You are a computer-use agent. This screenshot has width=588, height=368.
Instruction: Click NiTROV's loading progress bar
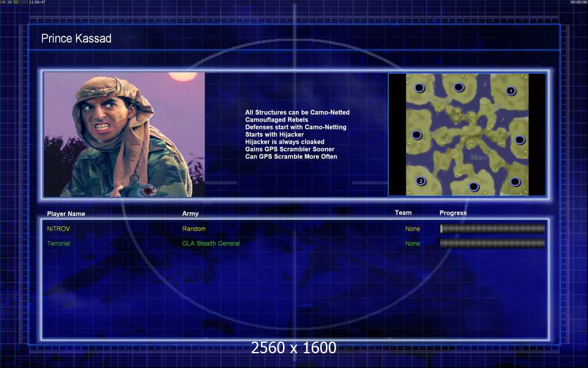pos(492,229)
